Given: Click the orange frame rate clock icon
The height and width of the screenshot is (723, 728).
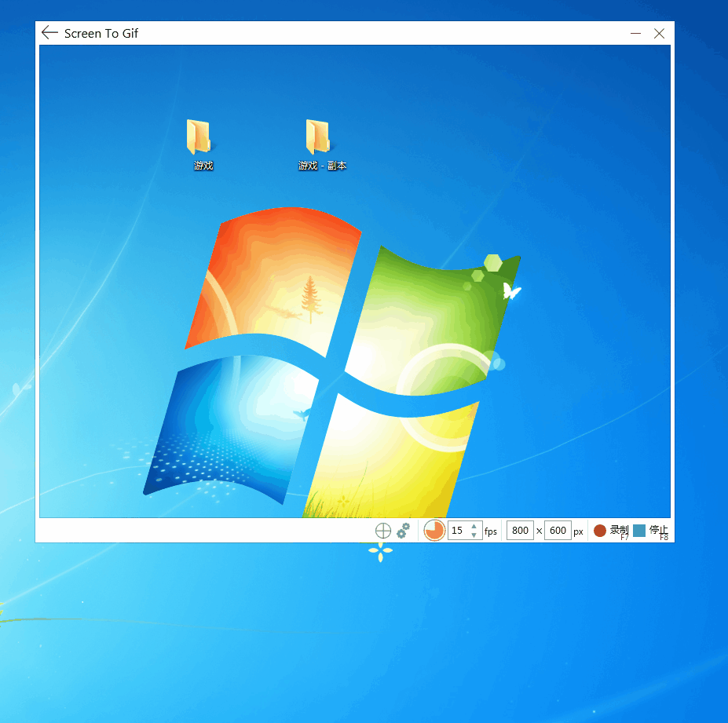Looking at the screenshot, I should pos(434,531).
